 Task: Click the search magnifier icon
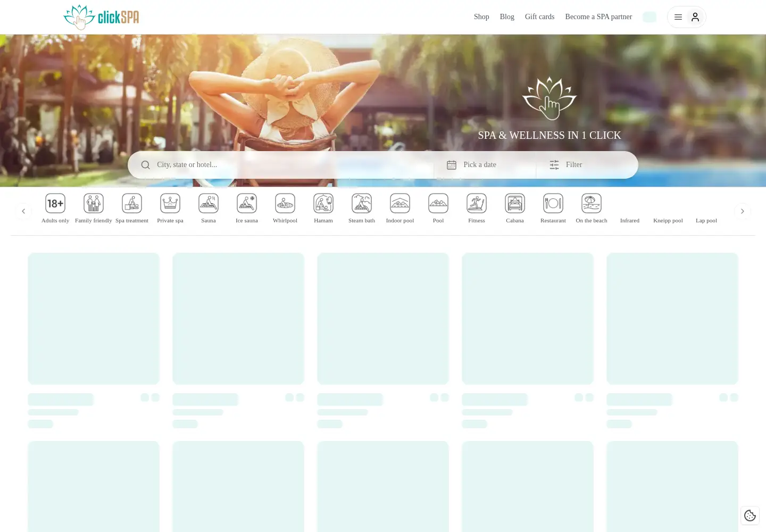145,165
